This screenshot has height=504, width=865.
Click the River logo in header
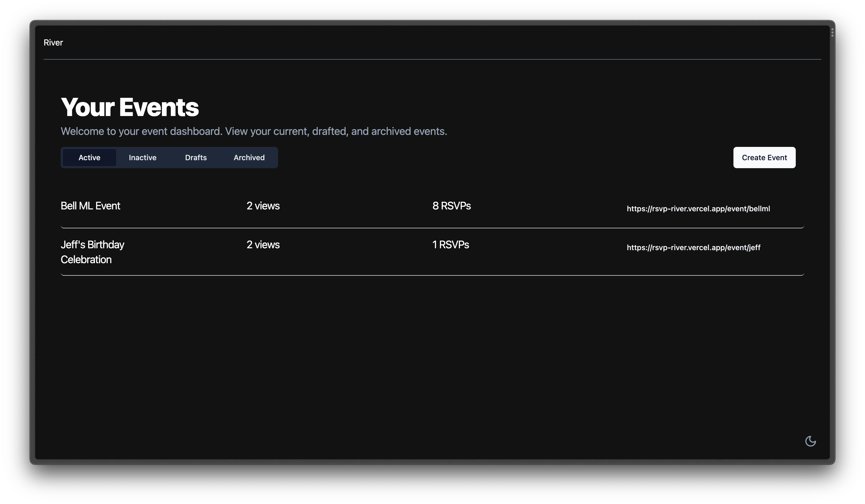53,43
